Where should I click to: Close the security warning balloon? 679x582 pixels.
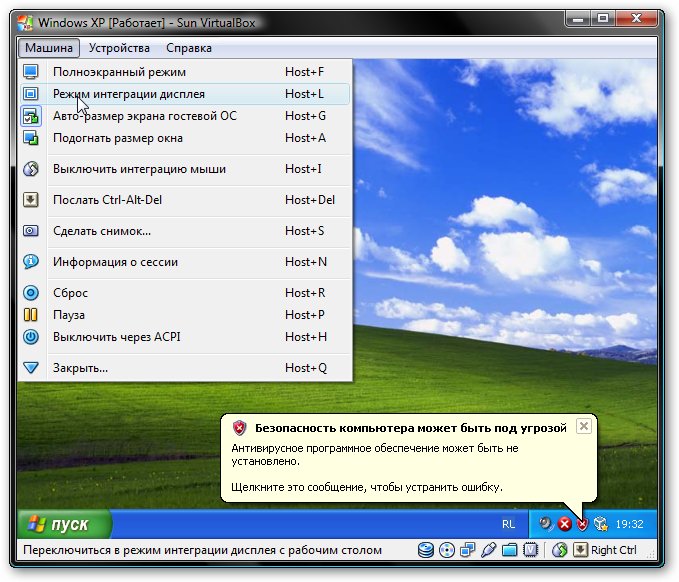(x=583, y=427)
